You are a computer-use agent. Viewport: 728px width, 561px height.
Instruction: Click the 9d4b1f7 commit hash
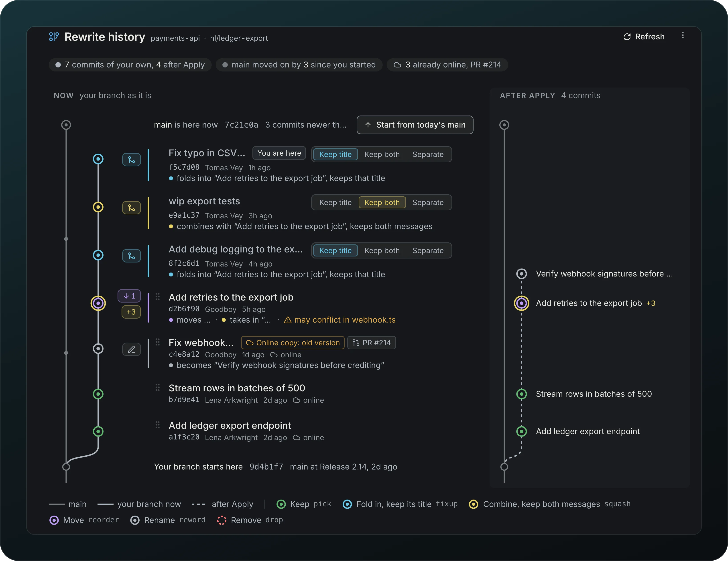[x=266, y=467]
